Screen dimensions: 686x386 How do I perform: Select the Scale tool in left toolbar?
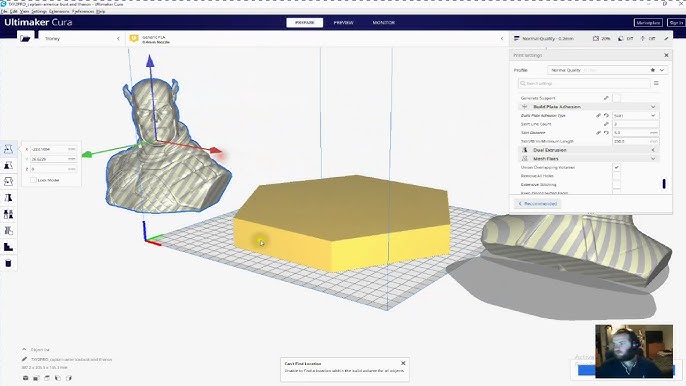[8, 165]
